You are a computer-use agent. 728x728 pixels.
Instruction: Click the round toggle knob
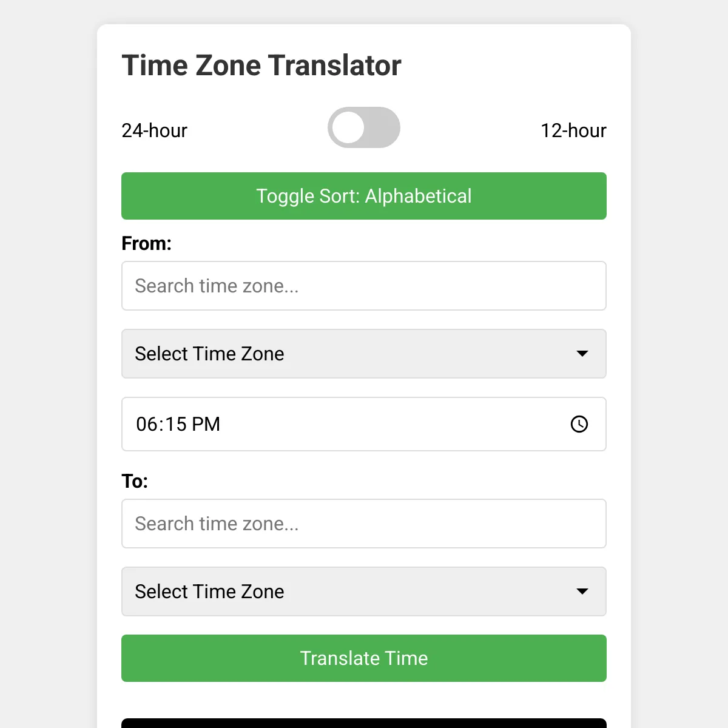coord(348,127)
